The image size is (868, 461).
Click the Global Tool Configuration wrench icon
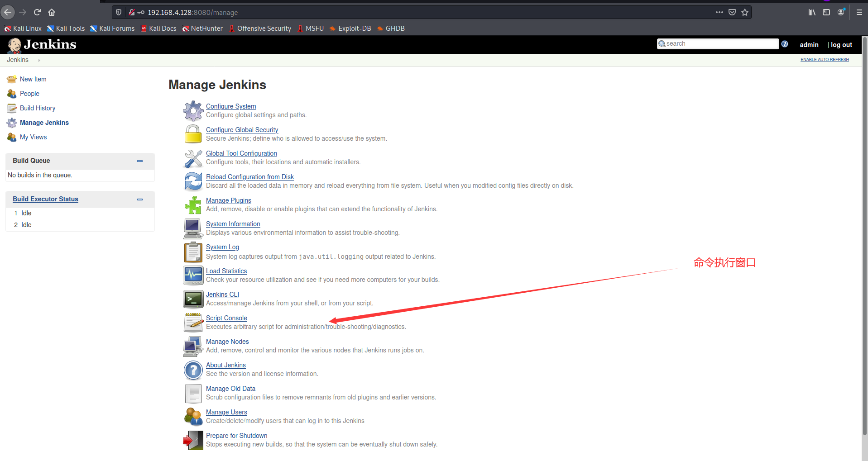(x=193, y=158)
